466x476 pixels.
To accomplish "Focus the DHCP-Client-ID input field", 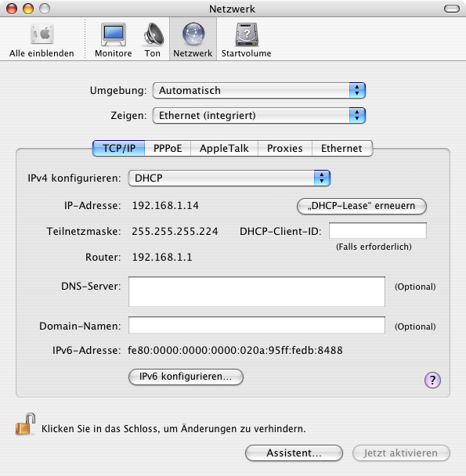I will 377,231.
